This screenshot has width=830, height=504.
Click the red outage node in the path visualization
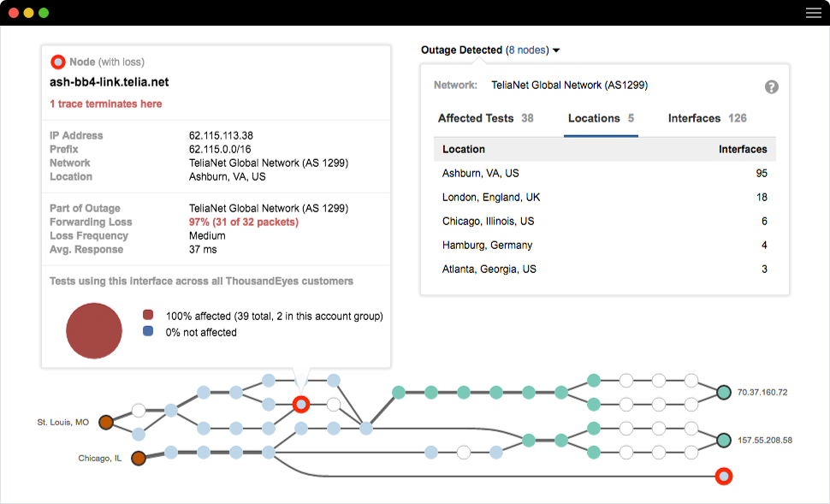[x=300, y=404]
